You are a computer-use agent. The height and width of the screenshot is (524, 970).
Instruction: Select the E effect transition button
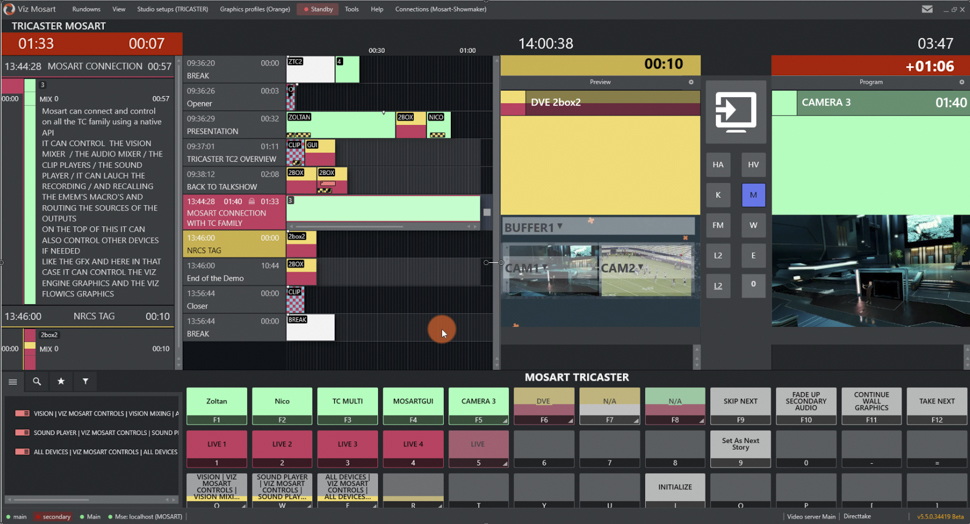tap(753, 255)
